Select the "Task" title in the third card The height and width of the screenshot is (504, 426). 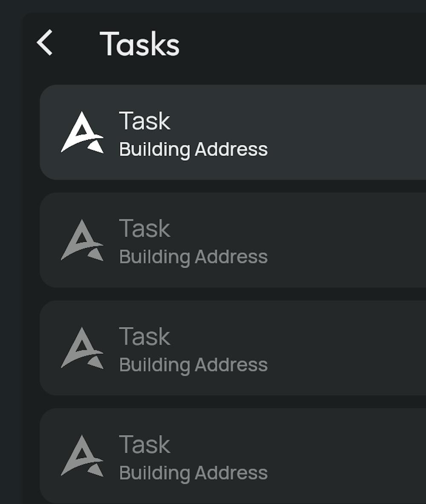[x=145, y=337]
